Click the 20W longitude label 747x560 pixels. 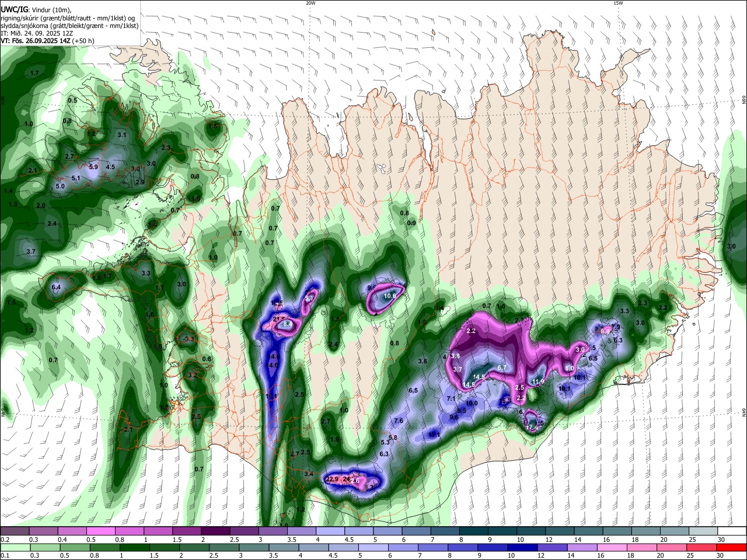click(310, 3)
